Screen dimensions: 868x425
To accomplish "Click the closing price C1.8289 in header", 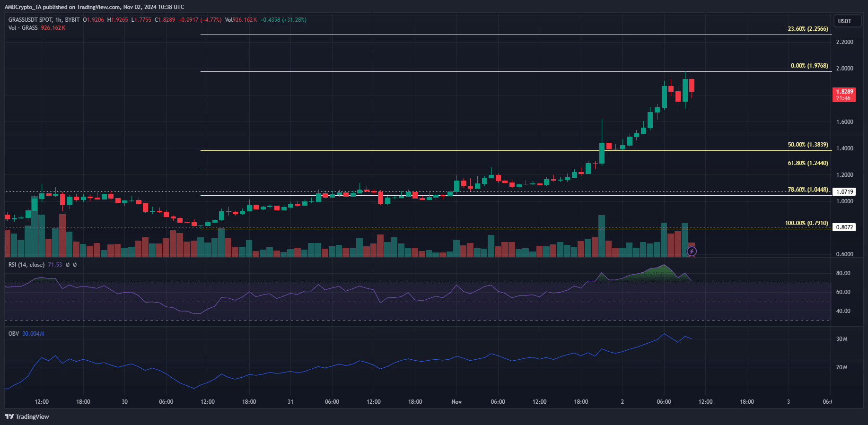I will (165, 20).
